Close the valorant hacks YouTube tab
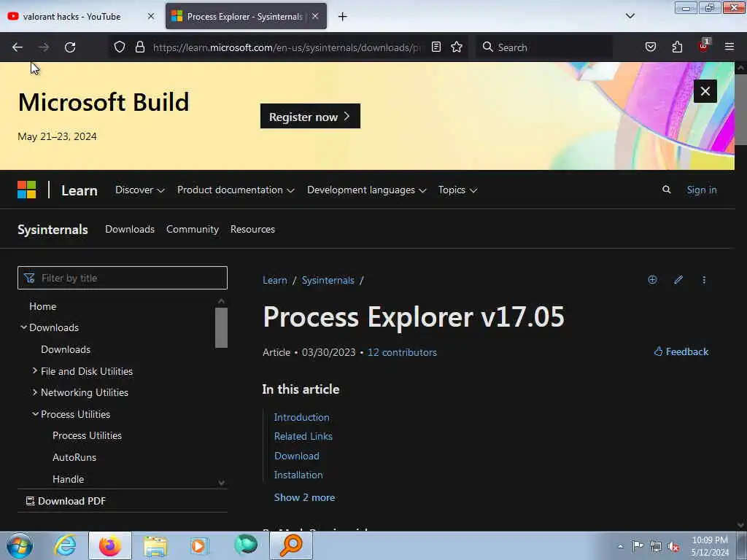The height and width of the screenshot is (560, 747). tap(151, 16)
